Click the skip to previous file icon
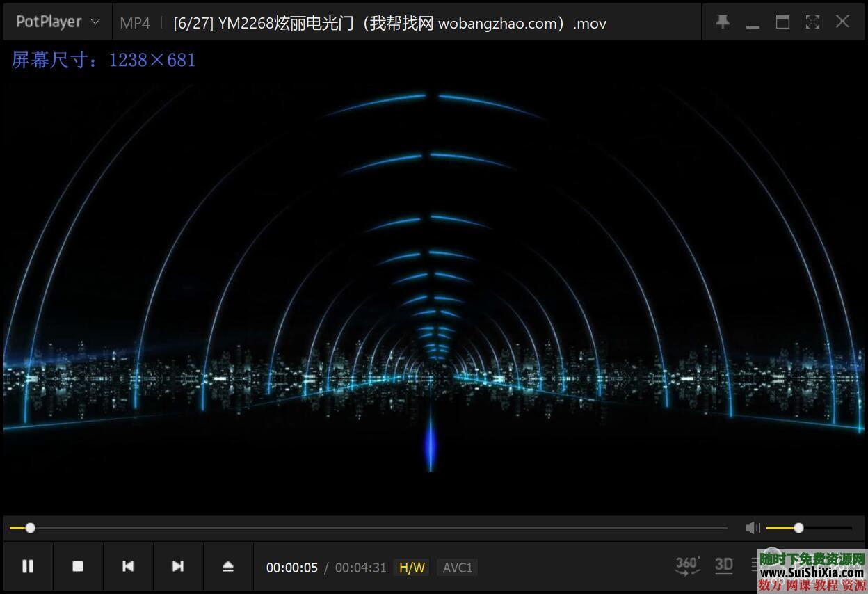 pyautogui.click(x=128, y=566)
